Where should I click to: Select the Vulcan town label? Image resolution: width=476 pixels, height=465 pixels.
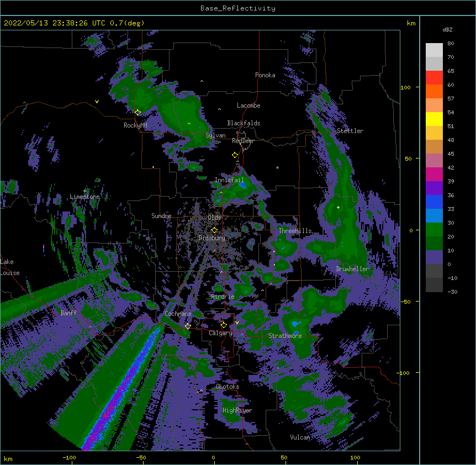[300, 437]
